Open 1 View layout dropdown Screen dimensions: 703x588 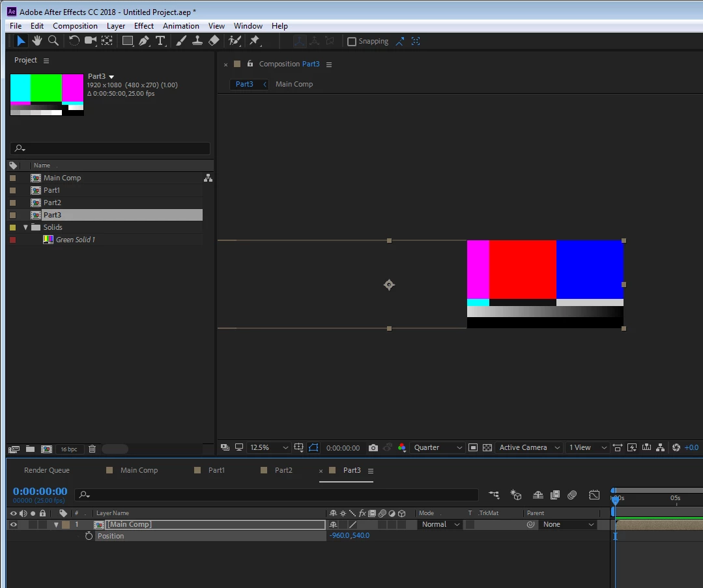(588, 448)
